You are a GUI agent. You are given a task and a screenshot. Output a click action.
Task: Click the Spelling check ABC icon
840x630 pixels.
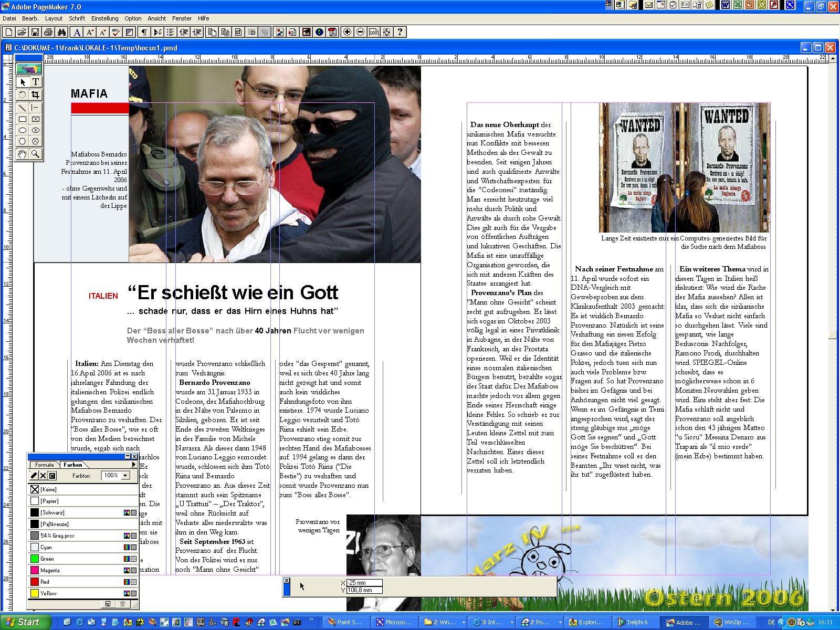[x=116, y=32]
